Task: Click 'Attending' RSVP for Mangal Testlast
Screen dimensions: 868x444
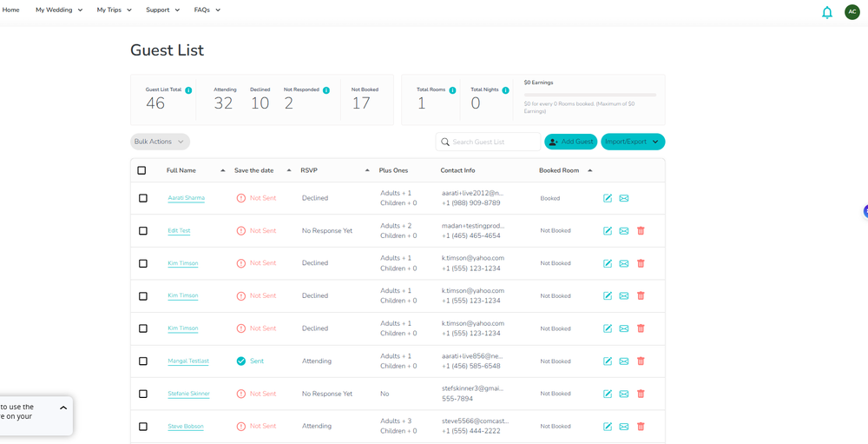Action: [317, 361]
